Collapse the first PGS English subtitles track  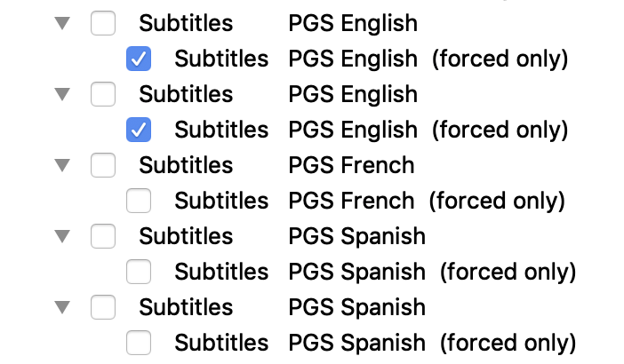[x=61, y=23]
